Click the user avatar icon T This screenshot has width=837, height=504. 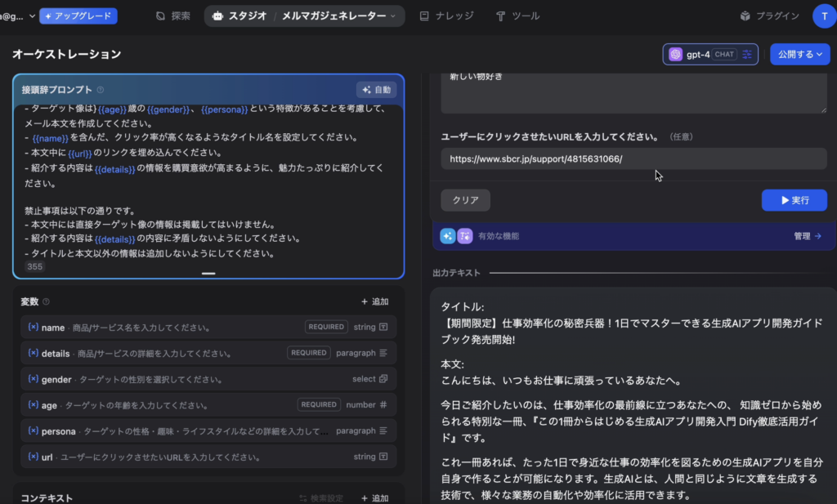(823, 16)
